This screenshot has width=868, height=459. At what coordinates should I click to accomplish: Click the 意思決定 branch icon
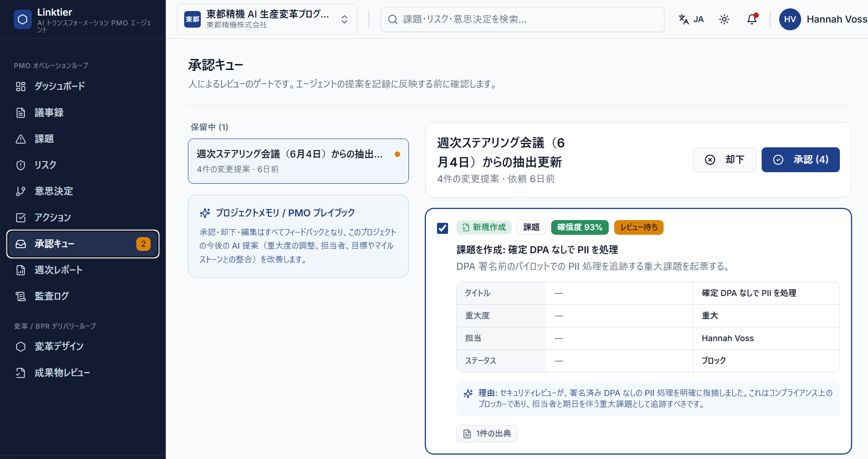tap(21, 192)
